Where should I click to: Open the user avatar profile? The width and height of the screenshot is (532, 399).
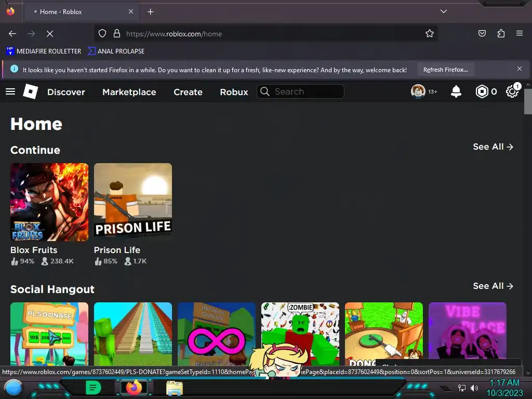(418, 91)
